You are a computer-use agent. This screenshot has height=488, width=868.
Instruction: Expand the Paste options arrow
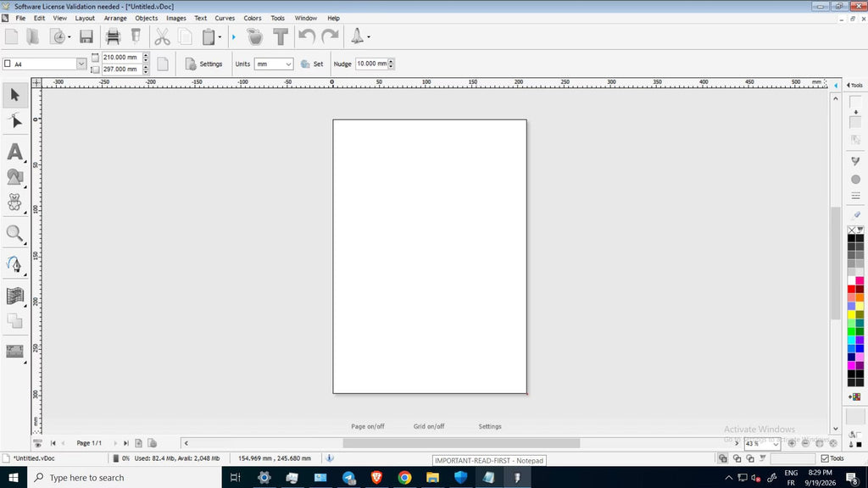pyautogui.click(x=220, y=37)
